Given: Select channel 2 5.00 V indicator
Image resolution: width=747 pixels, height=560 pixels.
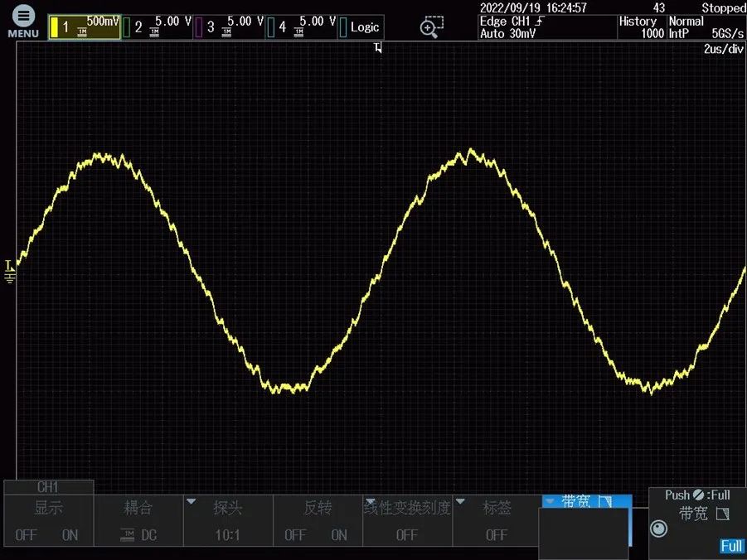Looking at the screenshot, I should 157,27.
